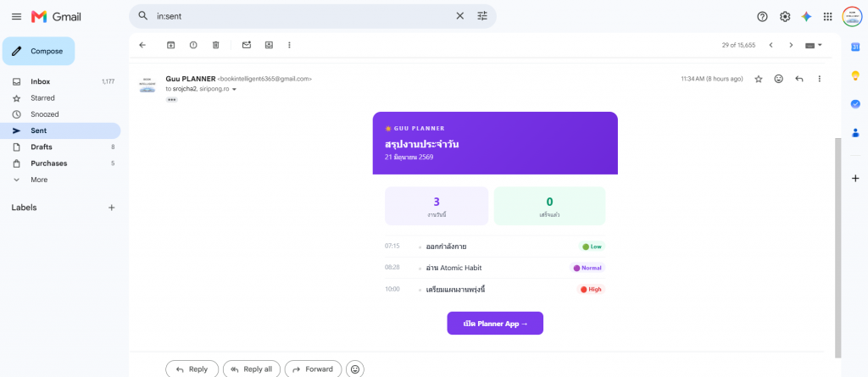Open the Google account avatar

click(853, 17)
